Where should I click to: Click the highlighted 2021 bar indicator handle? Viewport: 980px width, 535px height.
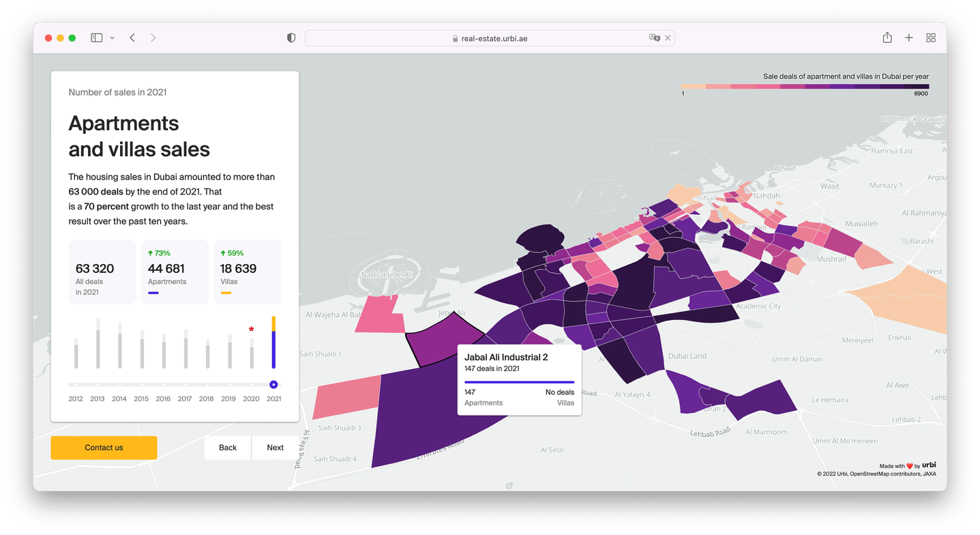click(273, 384)
